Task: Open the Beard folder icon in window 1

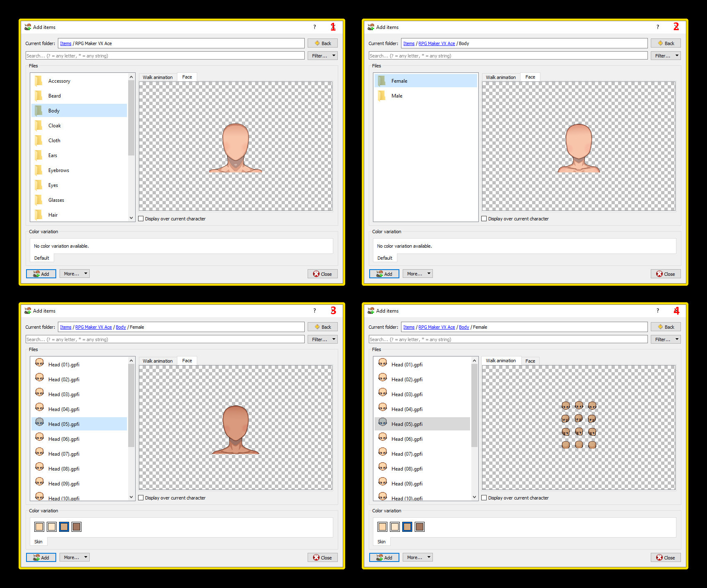Action: [x=38, y=96]
